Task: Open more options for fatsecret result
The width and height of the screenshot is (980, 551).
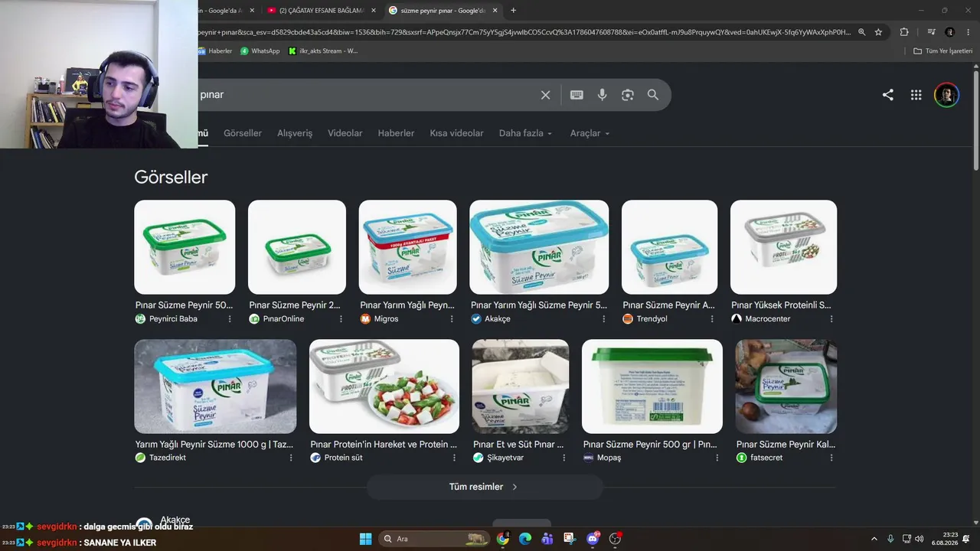Action: (x=831, y=458)
